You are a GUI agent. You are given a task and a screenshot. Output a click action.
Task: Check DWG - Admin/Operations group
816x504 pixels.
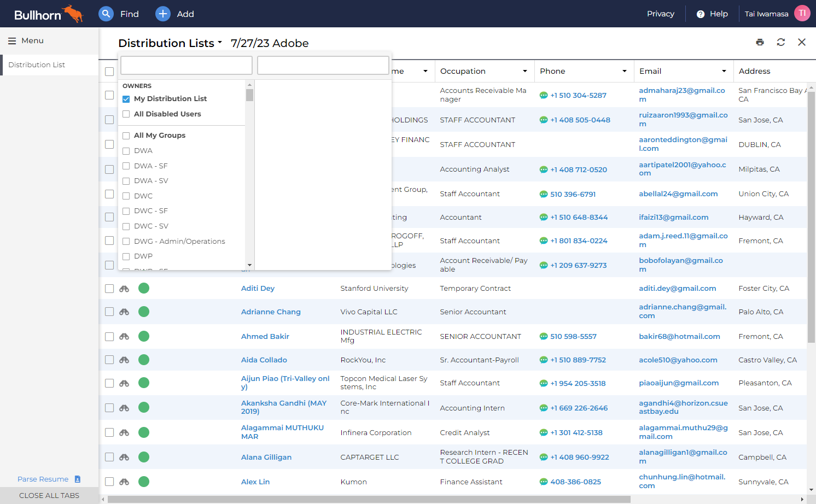point(126,242)
